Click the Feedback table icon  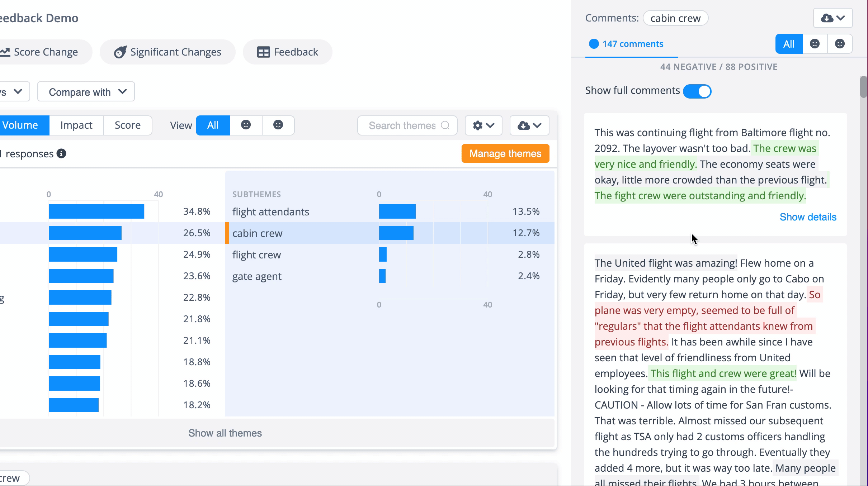click(x=263, y=52)
